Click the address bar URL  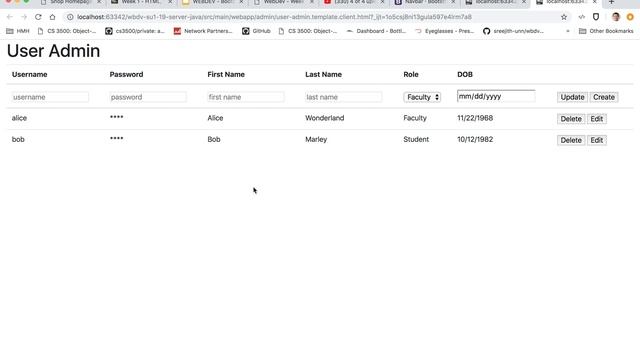click(274, 17)
